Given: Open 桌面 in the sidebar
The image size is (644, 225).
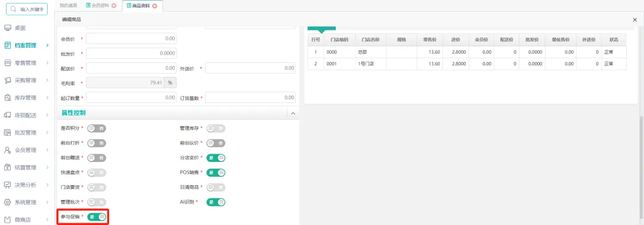Looking at the screenshot, I should coord(20,29).
